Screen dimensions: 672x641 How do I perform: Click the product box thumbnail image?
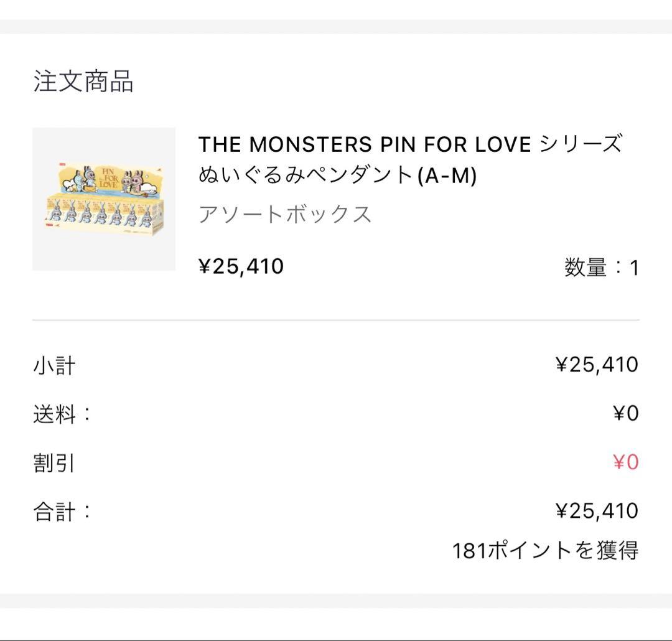click(x=104, y=199)
